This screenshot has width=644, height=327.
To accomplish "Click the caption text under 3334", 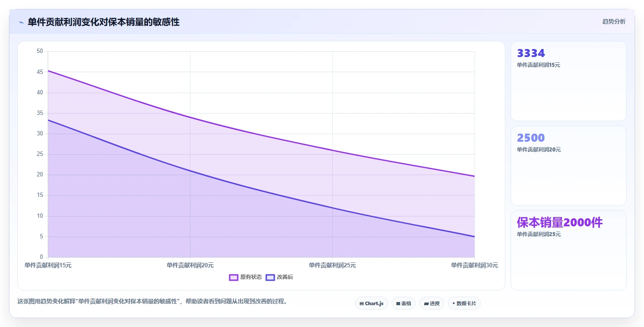I will (538, 65).
